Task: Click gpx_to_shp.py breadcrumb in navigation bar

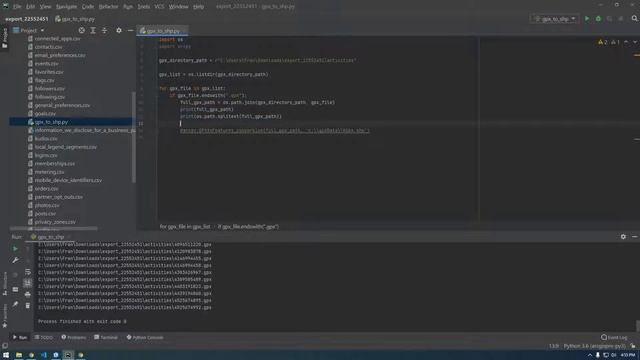Action: point(75,19)
